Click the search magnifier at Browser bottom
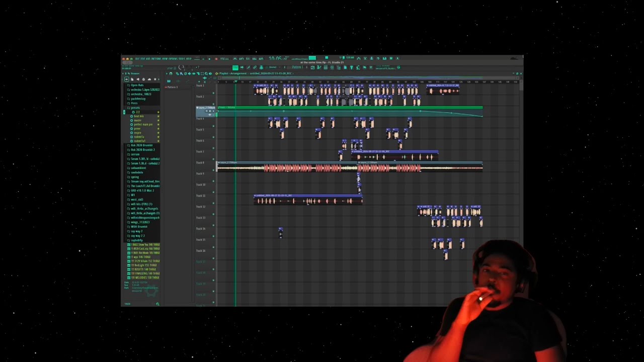Viewport: 644px width, 362px height. (x=157, y=304)
